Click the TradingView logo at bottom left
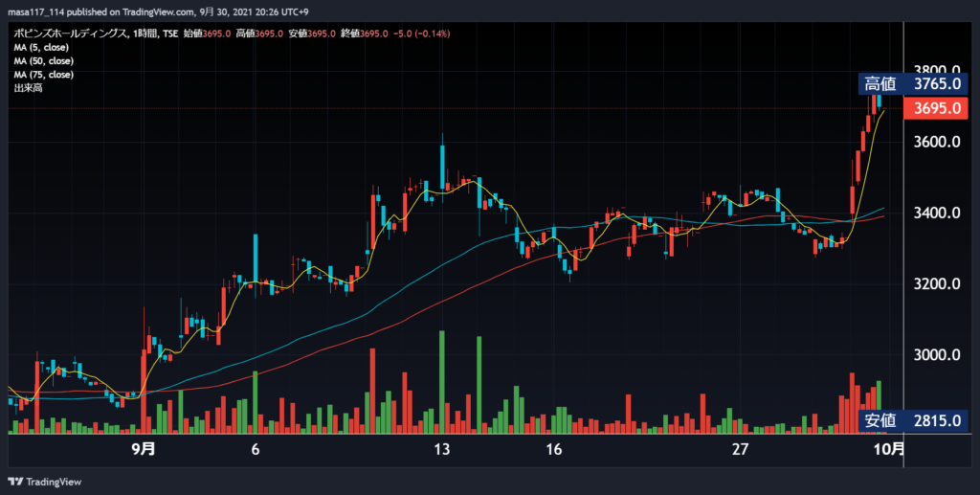The width and height of the screenshot is (980, 495). [x=44, y=482]
